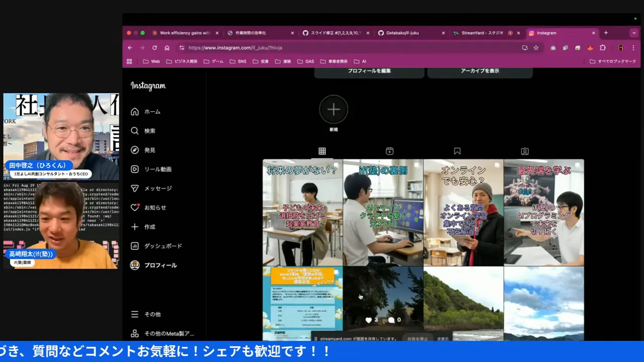The image size is (644, 362).
Task: Switch to the Reels tab on the profile grid
Action: (389, 151)
